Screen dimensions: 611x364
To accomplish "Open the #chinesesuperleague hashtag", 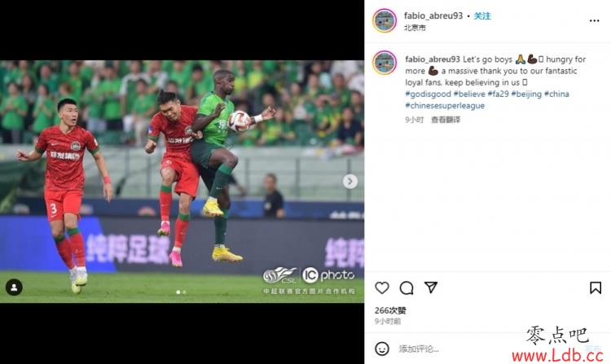I will 445,106.
